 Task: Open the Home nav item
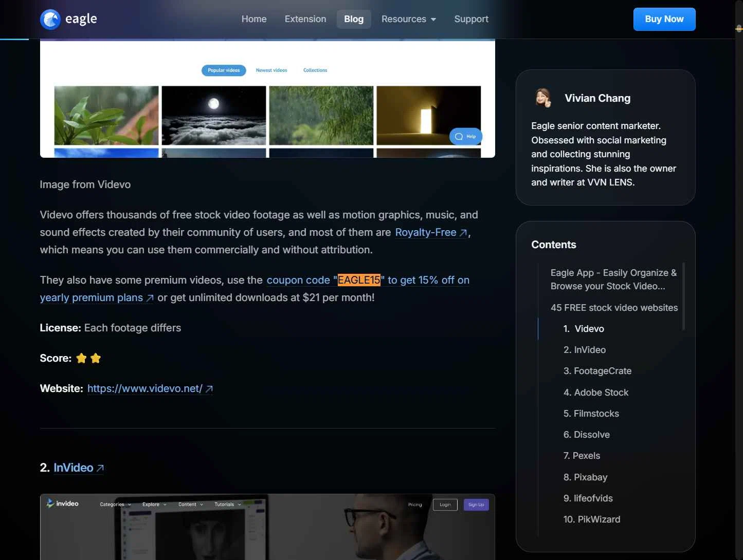pos(254,19)
